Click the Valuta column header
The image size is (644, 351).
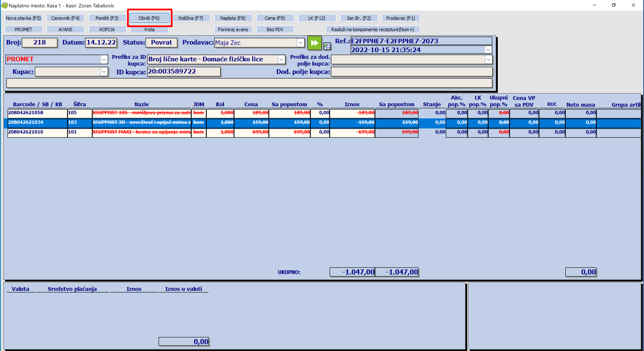point(20,289)
